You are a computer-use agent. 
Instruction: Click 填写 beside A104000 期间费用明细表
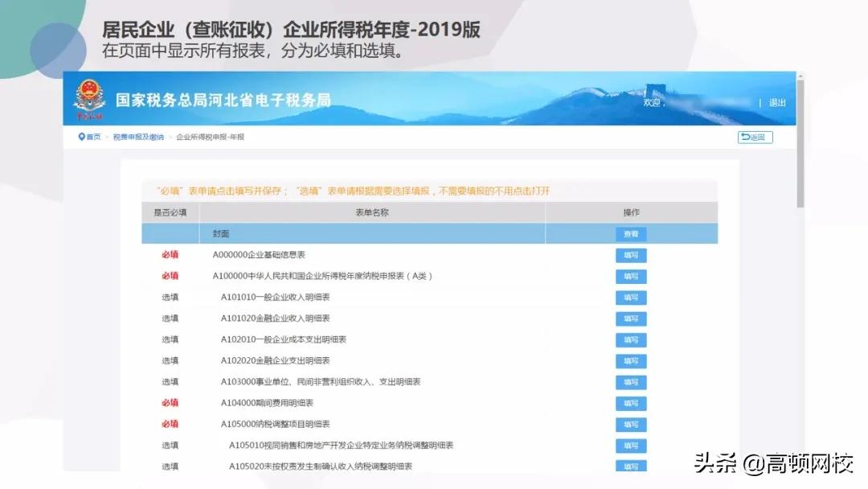pos(630,403)
